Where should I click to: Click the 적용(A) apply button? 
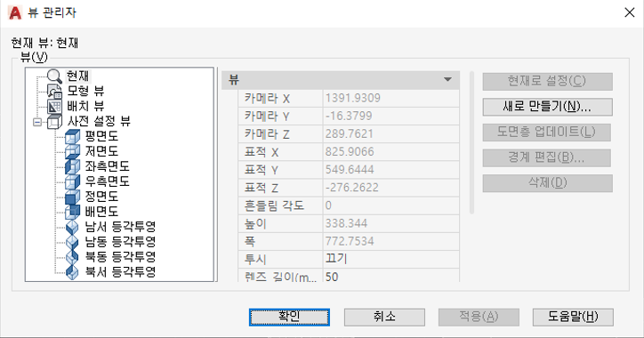(479, 317)
